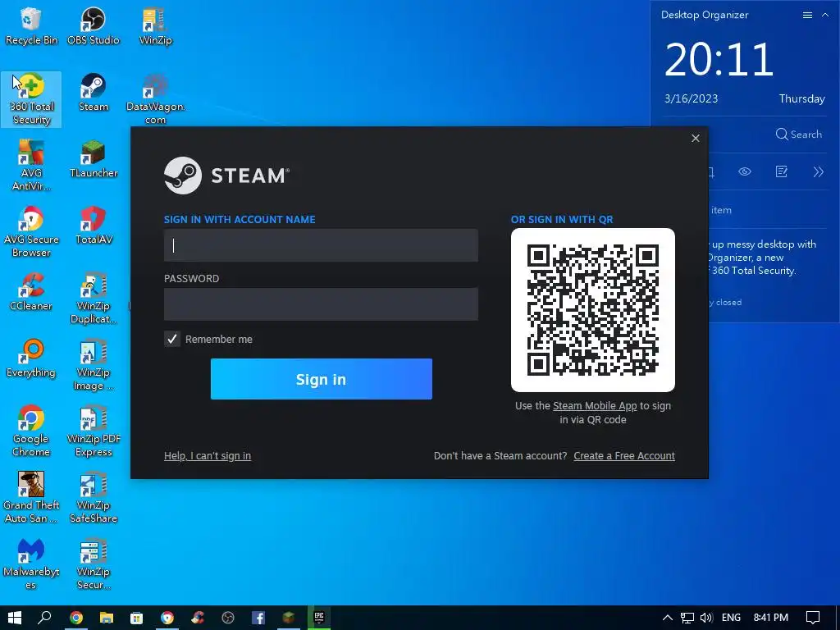Open Microsoft Store from the taskbar
Viewport: 840px width, 630px height.
(137, 618)
